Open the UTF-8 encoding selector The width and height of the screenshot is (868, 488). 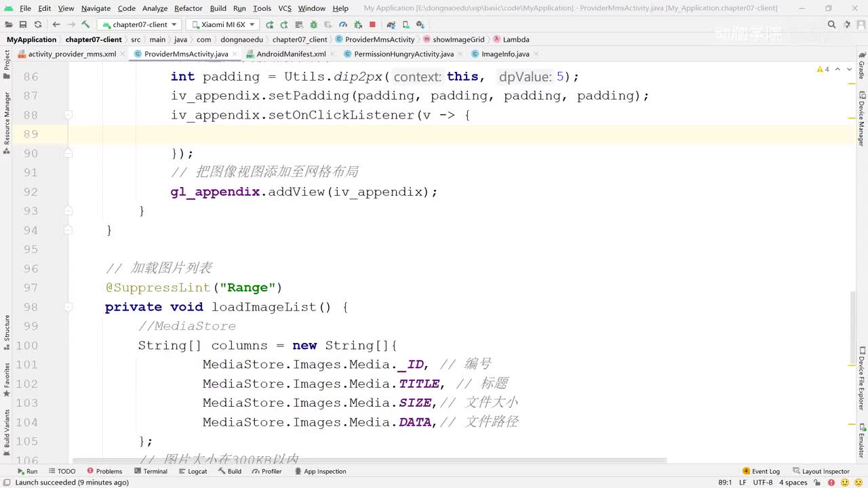[x=763, y=483]
